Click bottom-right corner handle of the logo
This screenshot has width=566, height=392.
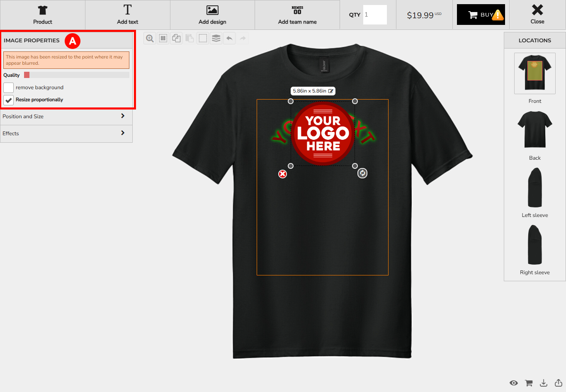[355, 166]
